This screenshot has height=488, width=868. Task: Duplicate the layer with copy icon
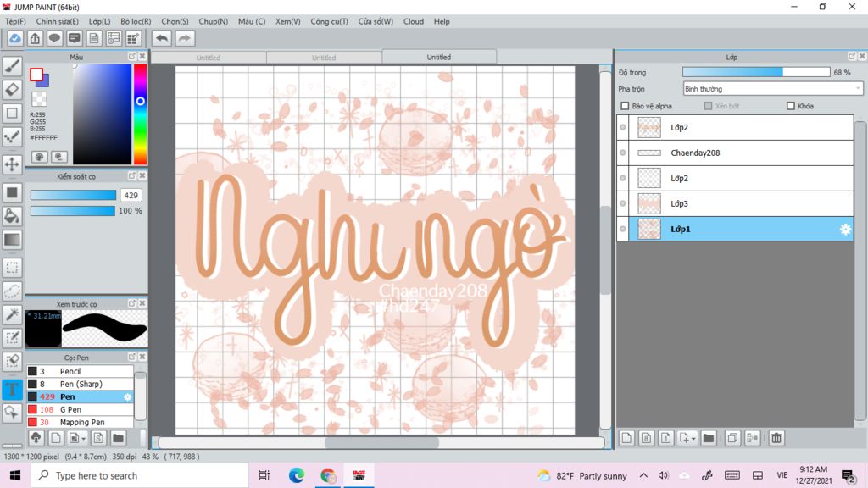[732, 438]
